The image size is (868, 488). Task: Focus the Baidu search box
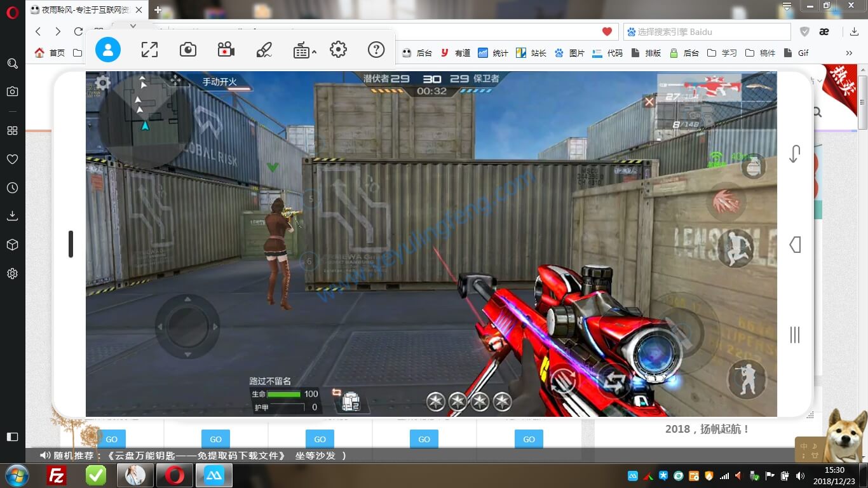click(707, 32)
